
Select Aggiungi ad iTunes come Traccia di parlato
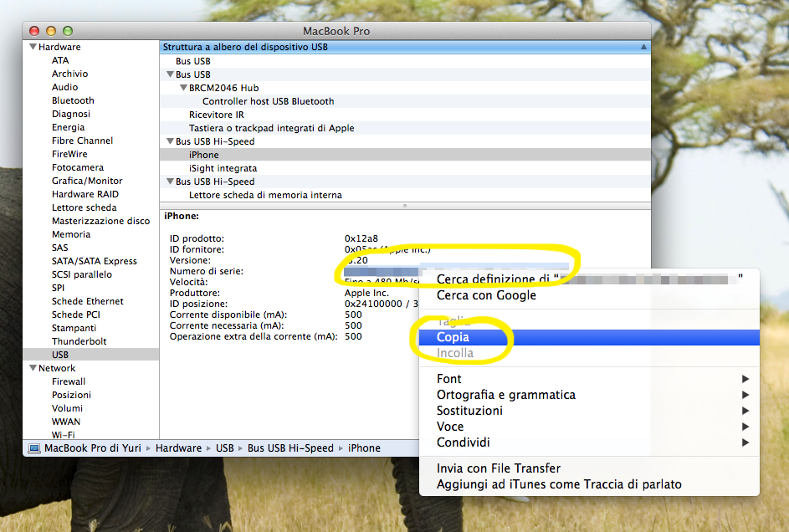pos(589,484)
